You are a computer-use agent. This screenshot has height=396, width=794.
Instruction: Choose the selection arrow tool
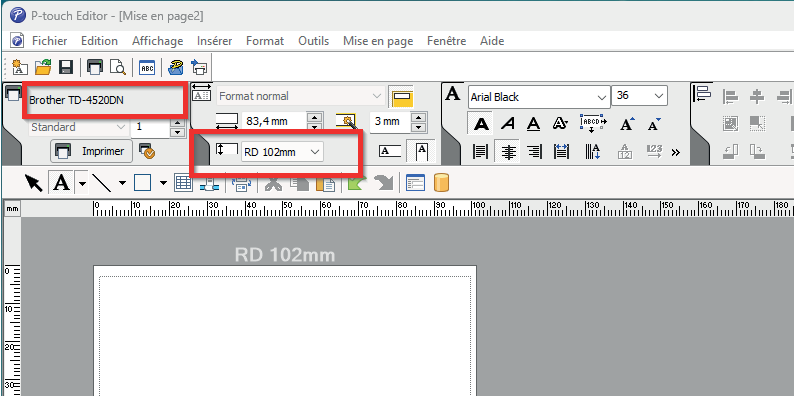pyautogui.click(x=34, y=183)
